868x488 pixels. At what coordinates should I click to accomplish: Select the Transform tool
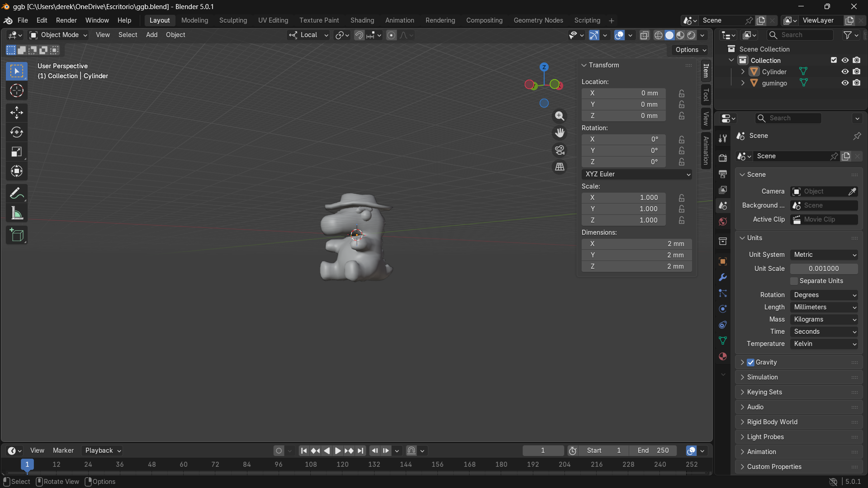pos(17,171)
